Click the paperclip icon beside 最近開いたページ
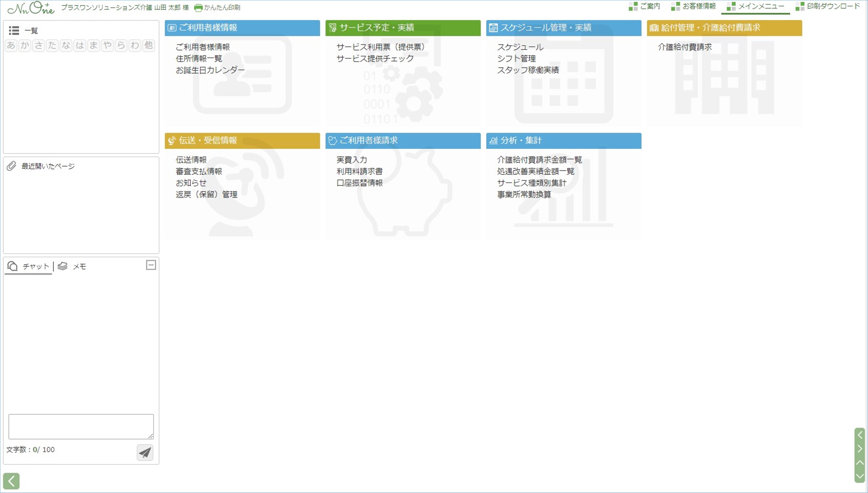The width and height of the screenshot is (868, 493). click(x=12, y=166)
